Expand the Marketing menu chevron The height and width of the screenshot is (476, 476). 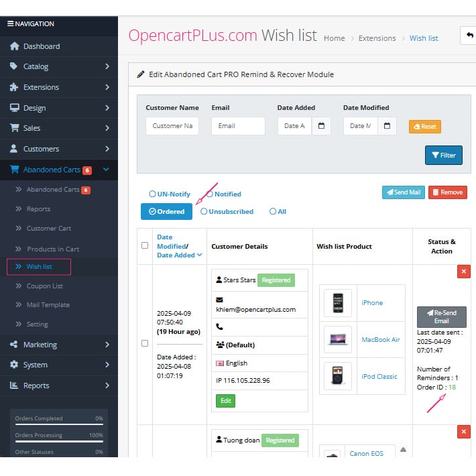click(107, 344)
